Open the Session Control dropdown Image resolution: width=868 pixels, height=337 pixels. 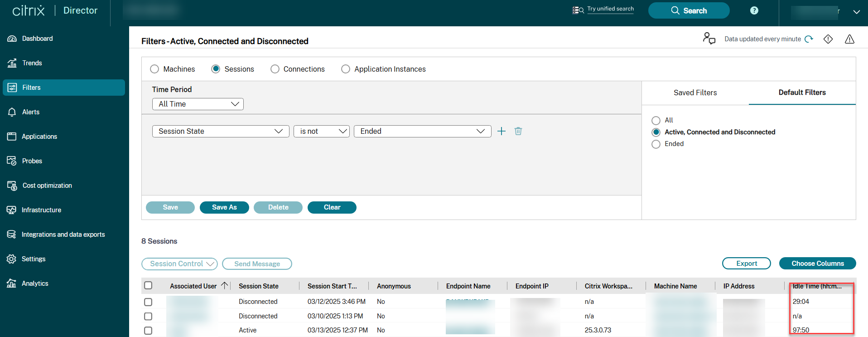pos(179,264)
